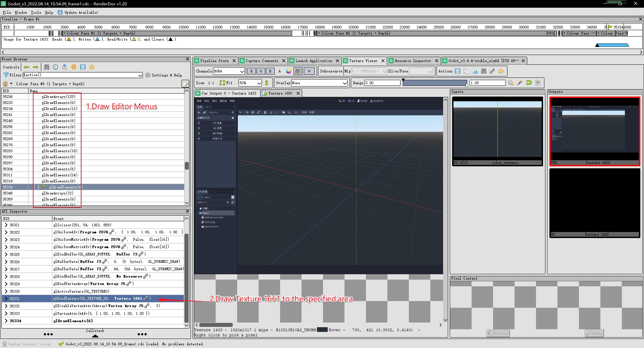The image size is (644, 348).
Task: Open the File menu
Action: (7, 12)
